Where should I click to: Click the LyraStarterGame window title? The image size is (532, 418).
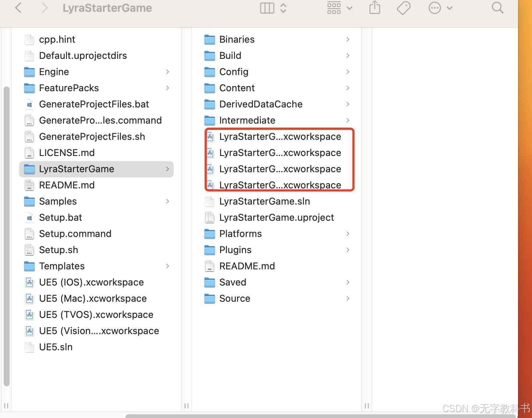pos(107,8)
